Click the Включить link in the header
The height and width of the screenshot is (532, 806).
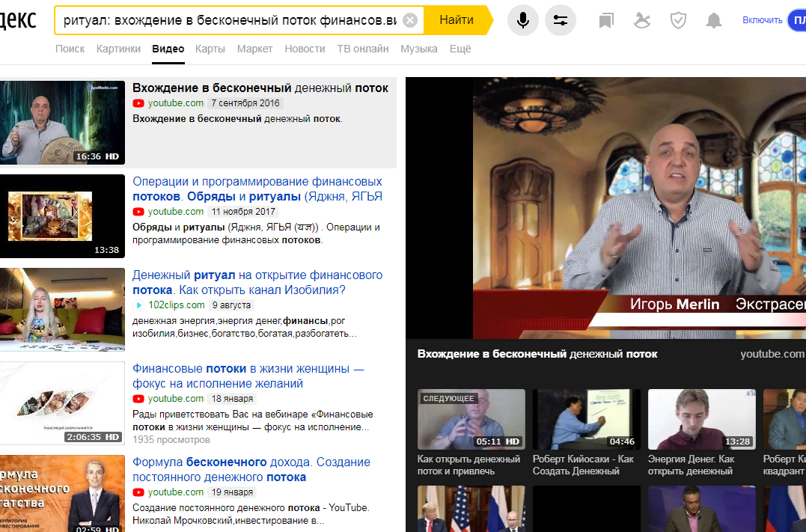762,20
